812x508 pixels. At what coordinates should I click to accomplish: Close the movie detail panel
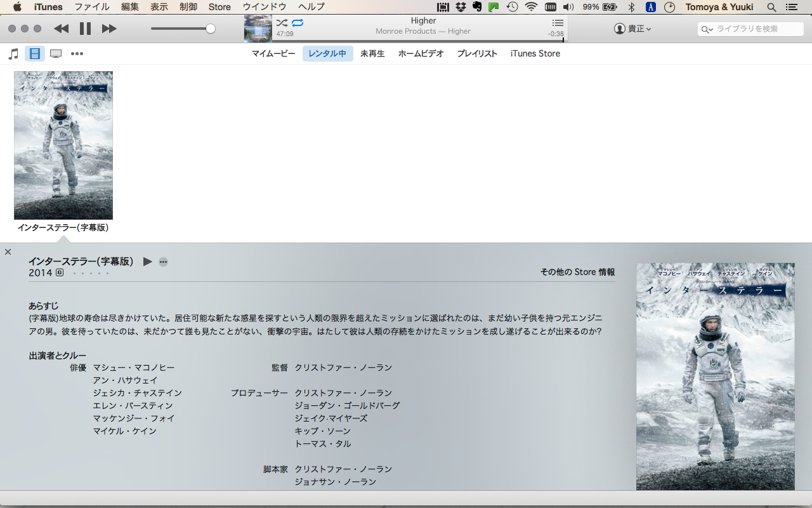pyautogui.click(x=8, y=252)
